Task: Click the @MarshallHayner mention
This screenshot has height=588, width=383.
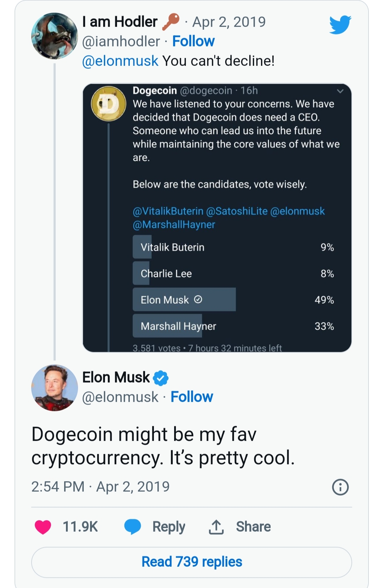Action: (174, 224)
